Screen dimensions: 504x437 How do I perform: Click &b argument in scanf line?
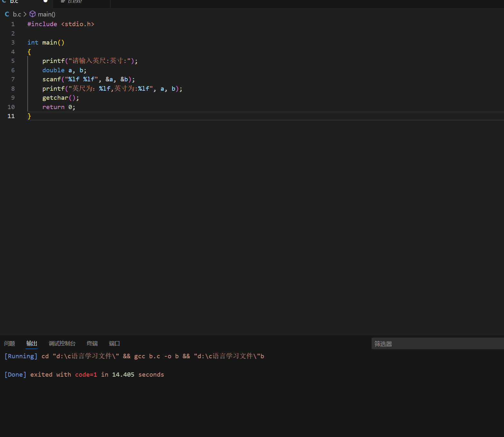click(x=124, y=79)
